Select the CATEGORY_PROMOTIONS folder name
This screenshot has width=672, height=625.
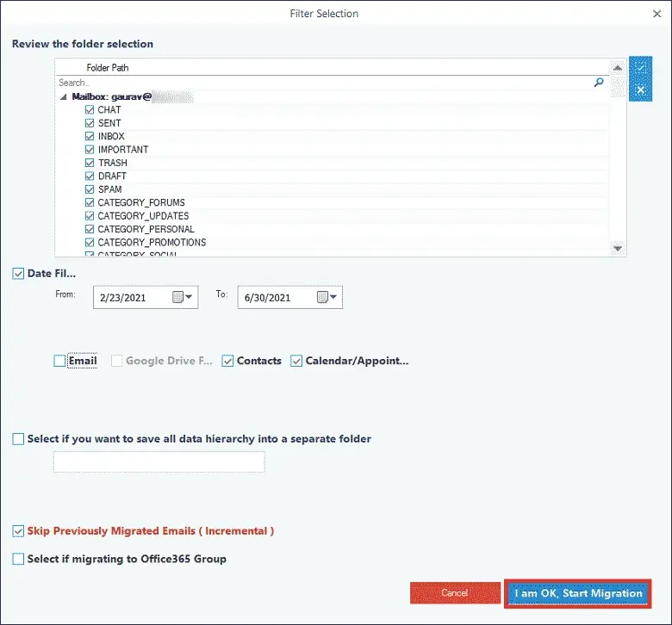click(x=152, y=243)
